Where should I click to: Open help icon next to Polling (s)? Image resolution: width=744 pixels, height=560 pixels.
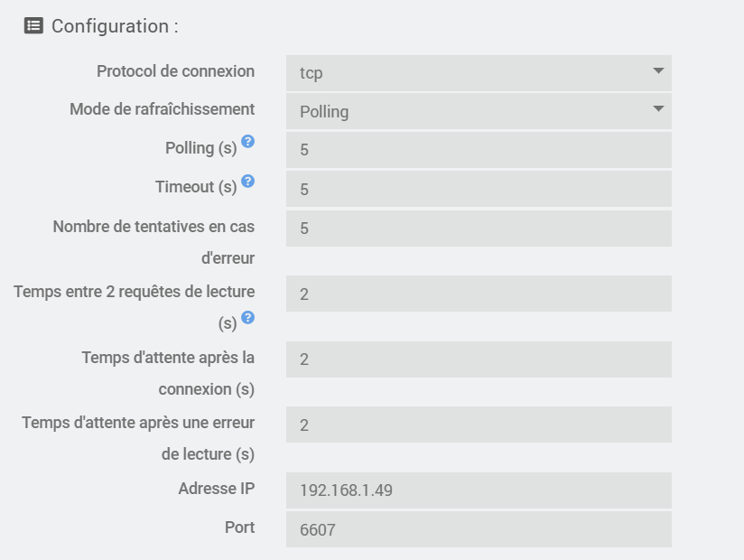click(x=247, y=142)
